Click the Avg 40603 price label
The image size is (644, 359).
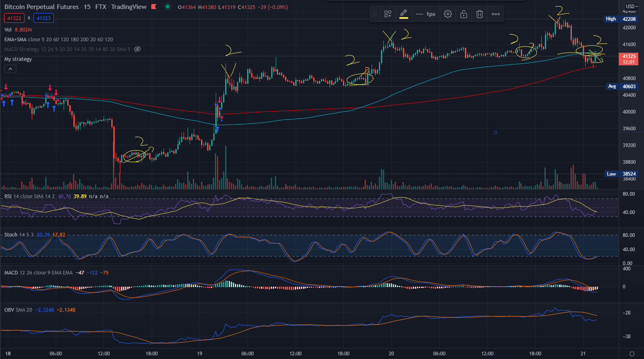pyautogui.click(x=622, y=87)
